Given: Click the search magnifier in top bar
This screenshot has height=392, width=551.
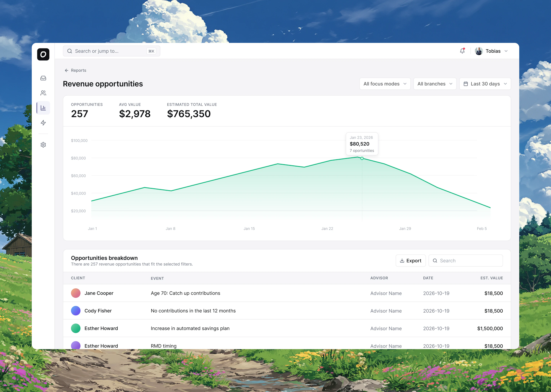Looking at the screenshot, I should 70,51.
